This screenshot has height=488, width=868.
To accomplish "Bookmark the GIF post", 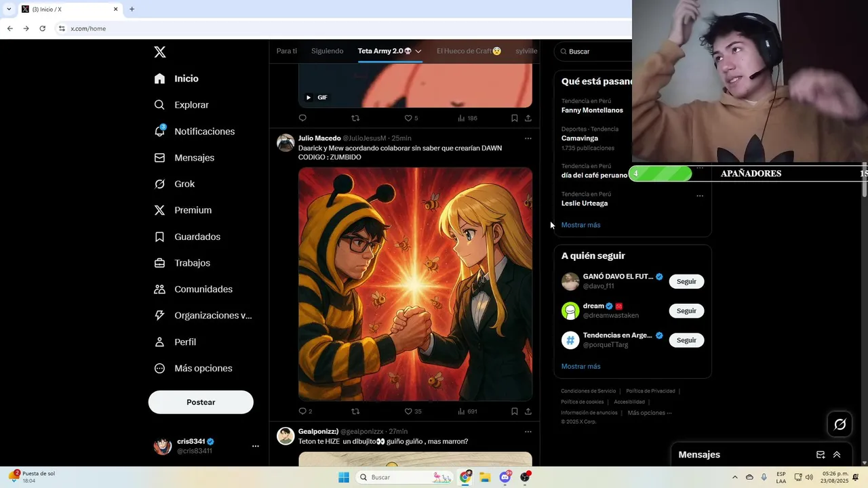I will pyautogui.click(x=514, y=118).
